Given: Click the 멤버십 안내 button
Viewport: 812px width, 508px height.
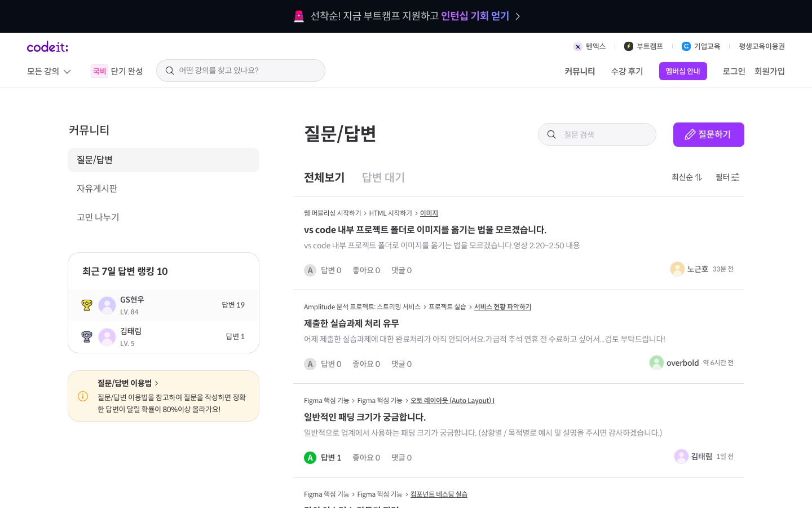Looking at the screenshot, I should click(683, 71).
